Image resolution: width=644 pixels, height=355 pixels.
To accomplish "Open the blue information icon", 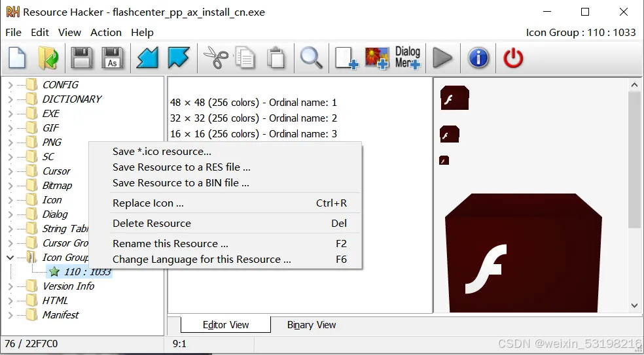I will click(x=478, y=58).
